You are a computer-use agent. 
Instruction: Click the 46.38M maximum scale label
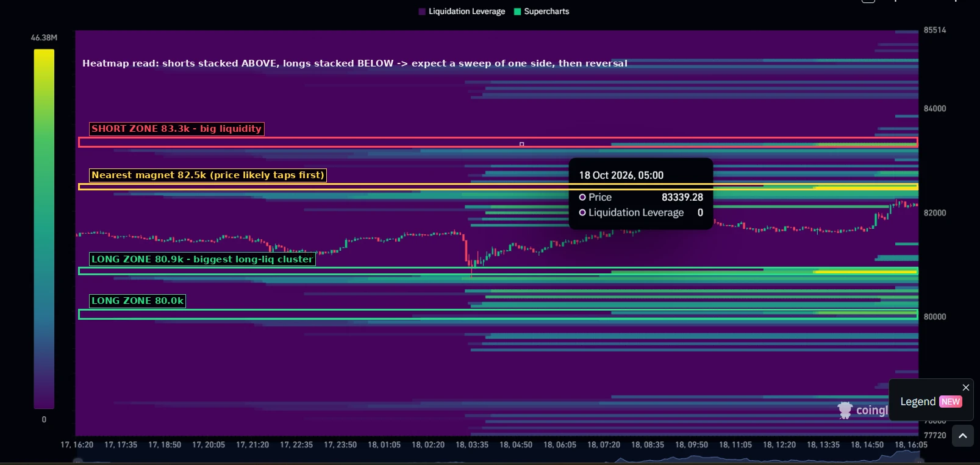pos(44,38)
